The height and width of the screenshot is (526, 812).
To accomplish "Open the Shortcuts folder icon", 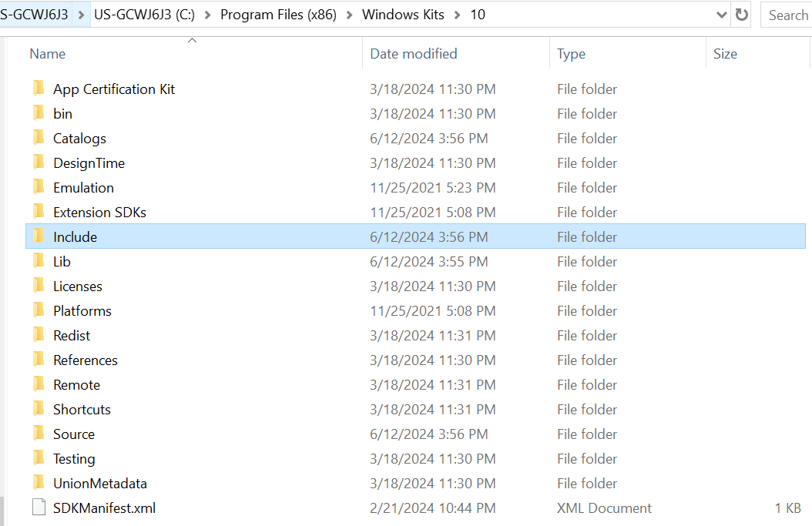I will tap(39, 409).
